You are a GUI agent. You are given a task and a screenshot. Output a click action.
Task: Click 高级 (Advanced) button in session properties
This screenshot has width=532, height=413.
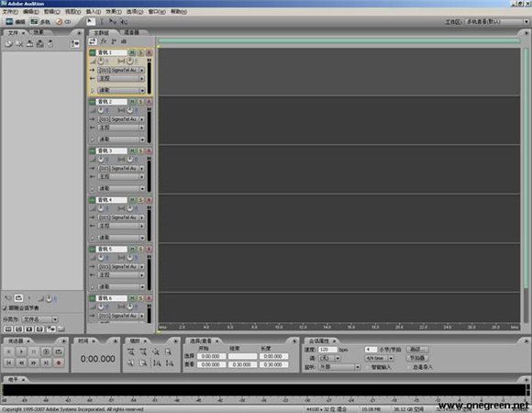tap(417, 349)
